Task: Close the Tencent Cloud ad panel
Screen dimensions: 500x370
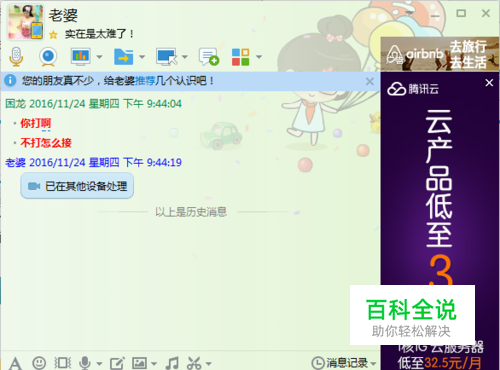Action: [489, 82]
